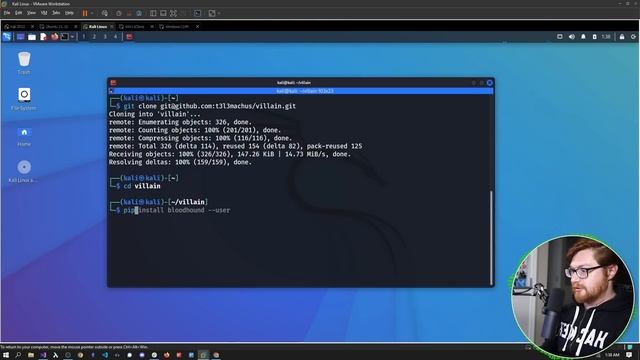
Task: Open VS Code from Windows taskbar
Action: (105, 355)
